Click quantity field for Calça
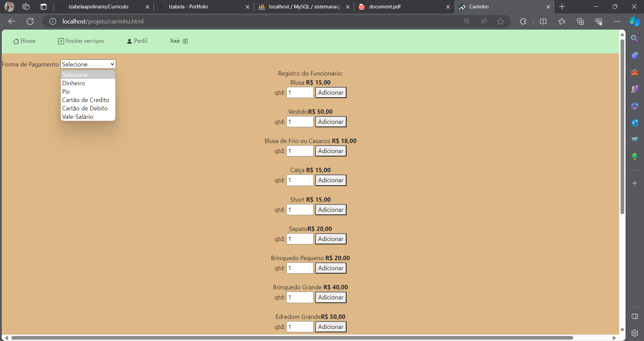The width and height of the screenshot is (644, 341). pyautogui.click(x=300, y=180)
